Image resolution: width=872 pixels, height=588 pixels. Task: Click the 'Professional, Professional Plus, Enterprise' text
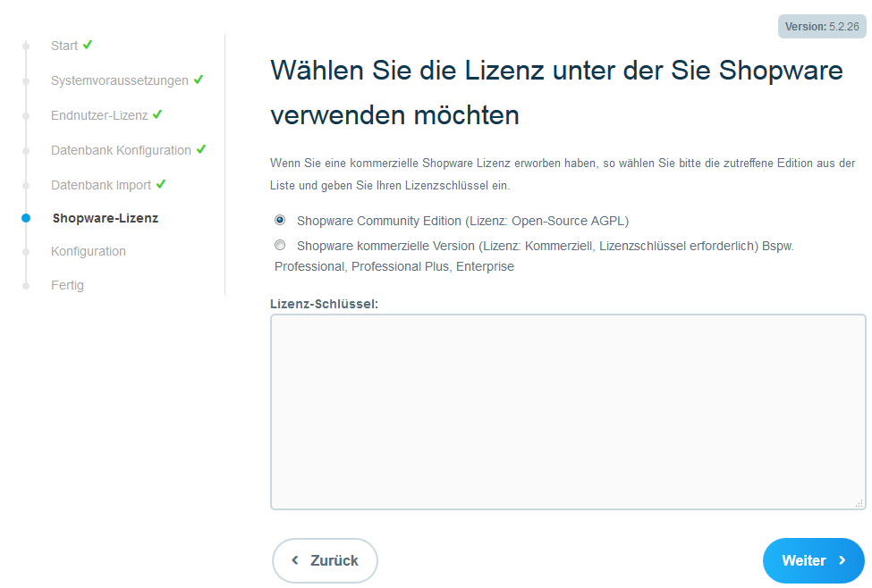click(x=394, y=267)
